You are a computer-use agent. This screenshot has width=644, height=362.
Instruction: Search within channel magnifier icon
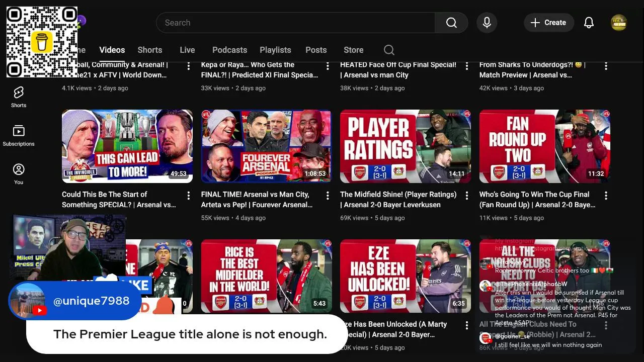click(389, 50)
